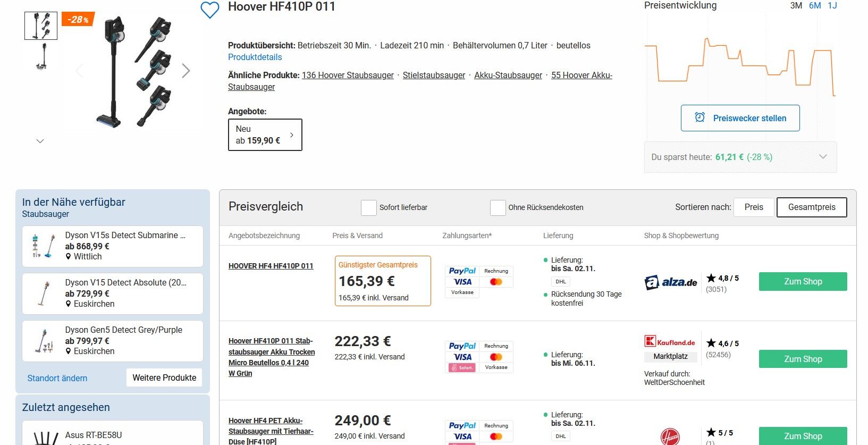
Task: Add product to wishlist via heart icon
Action: (x=210, y=10)
